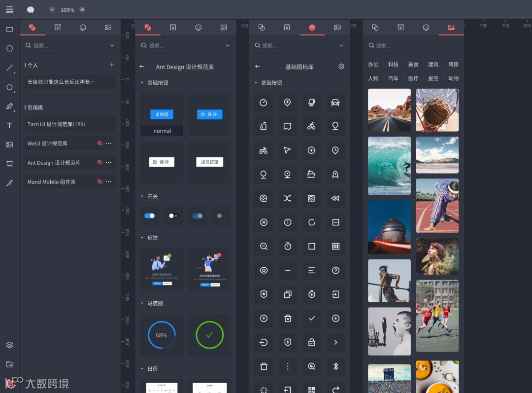The height and width of the screenshot is (393, 532).
Task: Add a new personal library with plus
Action: pos(112,65)
